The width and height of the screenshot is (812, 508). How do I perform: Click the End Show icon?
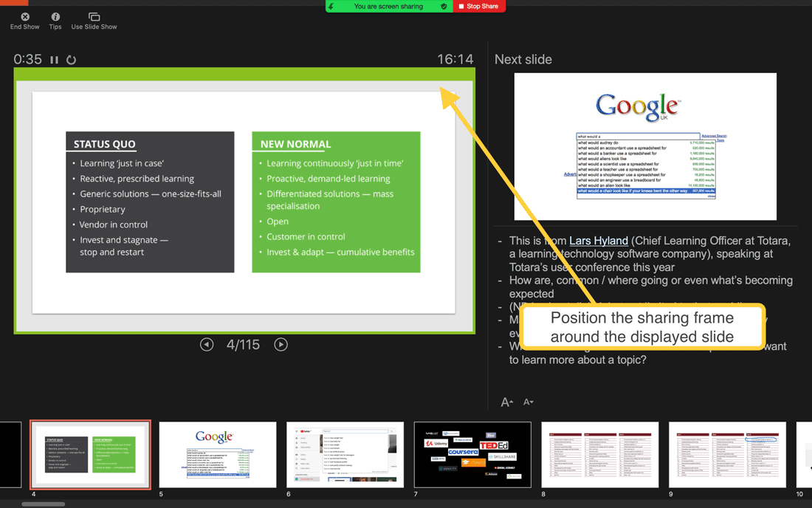(25, 17)
